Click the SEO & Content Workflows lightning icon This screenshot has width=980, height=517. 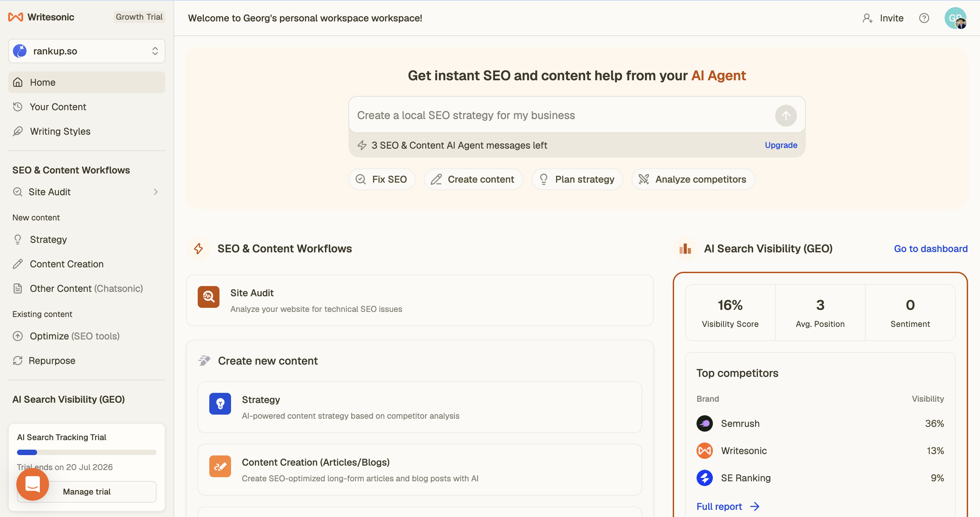[x=198, y=249]
